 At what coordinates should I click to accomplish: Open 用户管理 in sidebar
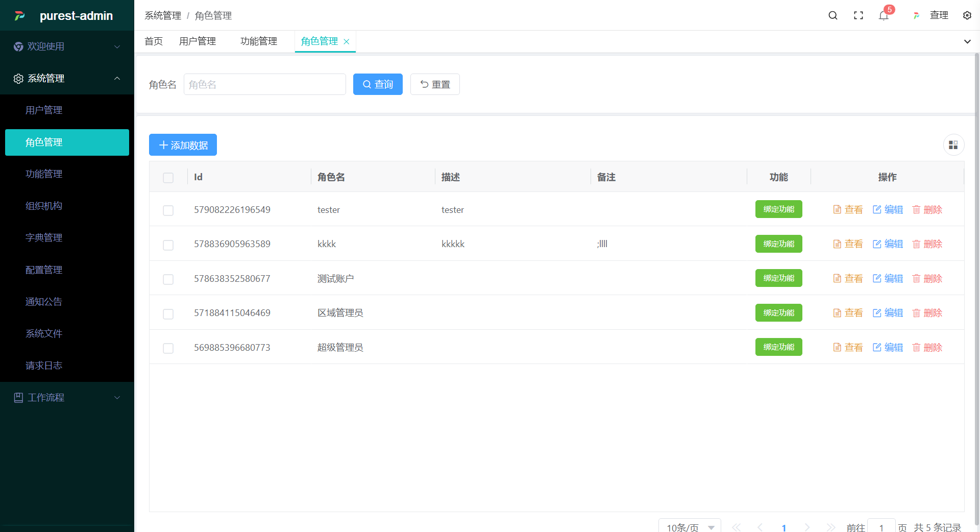pyautogui.click(x=67, y=110)
